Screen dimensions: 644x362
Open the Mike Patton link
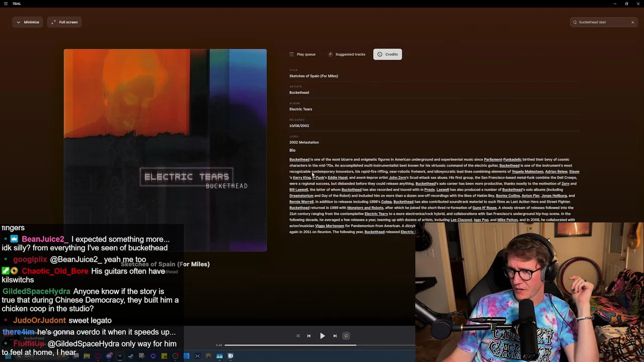point(507,220)
